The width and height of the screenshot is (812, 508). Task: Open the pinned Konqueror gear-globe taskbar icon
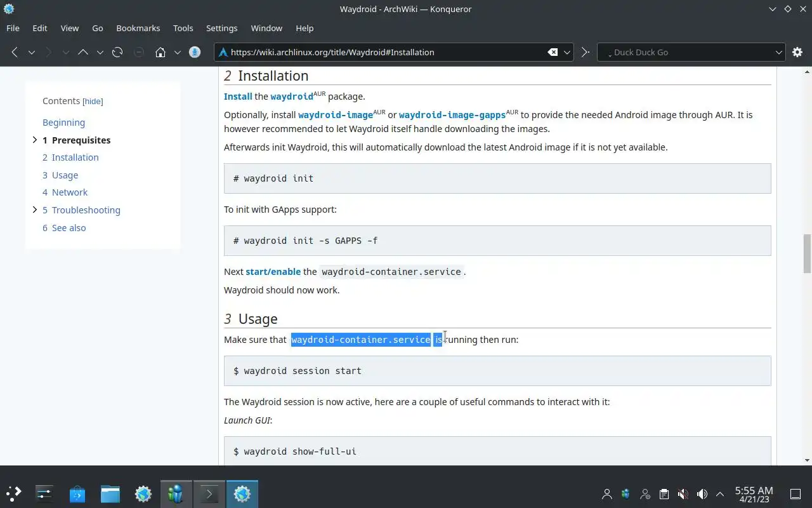coord(143,493)
